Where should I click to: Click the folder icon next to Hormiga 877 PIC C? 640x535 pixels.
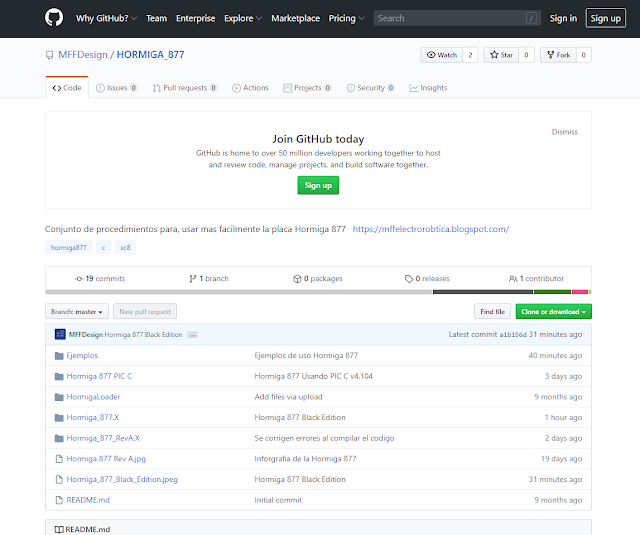click(x=59, y=376)
